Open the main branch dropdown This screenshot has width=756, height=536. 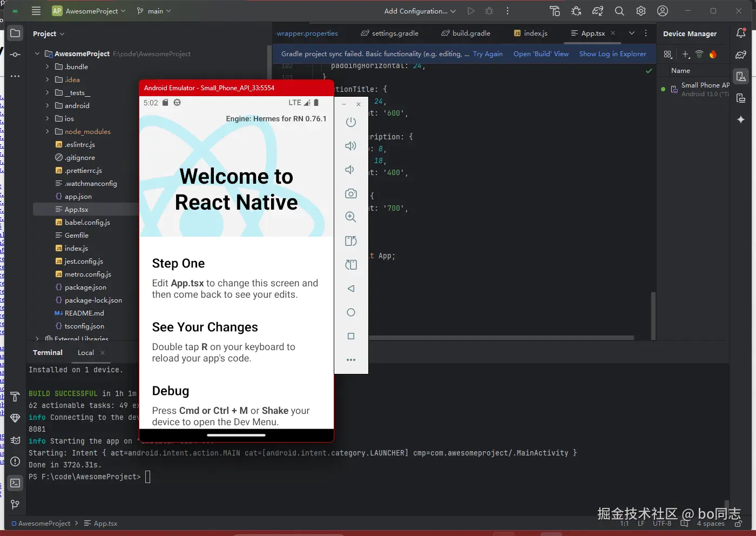pyautogui.click(x=154, y=11)
